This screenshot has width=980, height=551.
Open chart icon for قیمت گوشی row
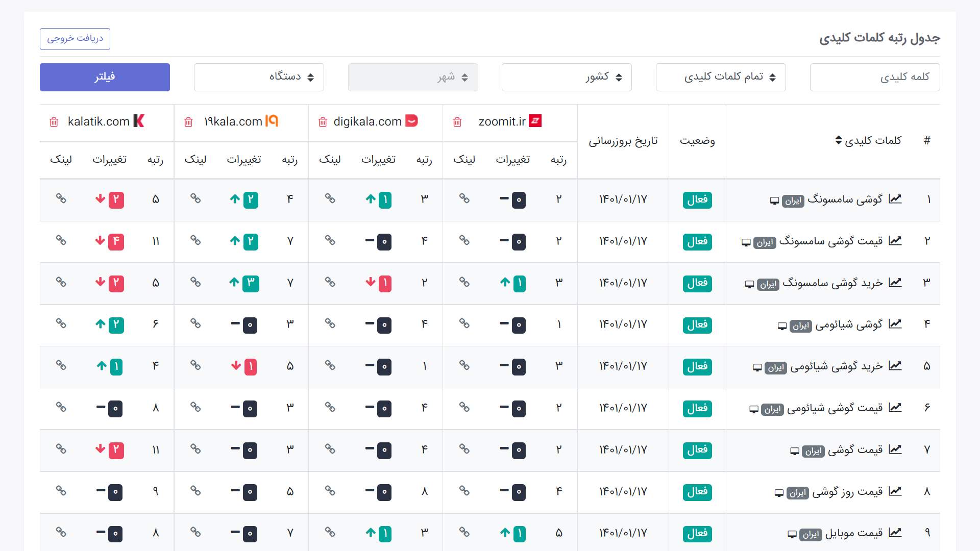pos(895,449)
